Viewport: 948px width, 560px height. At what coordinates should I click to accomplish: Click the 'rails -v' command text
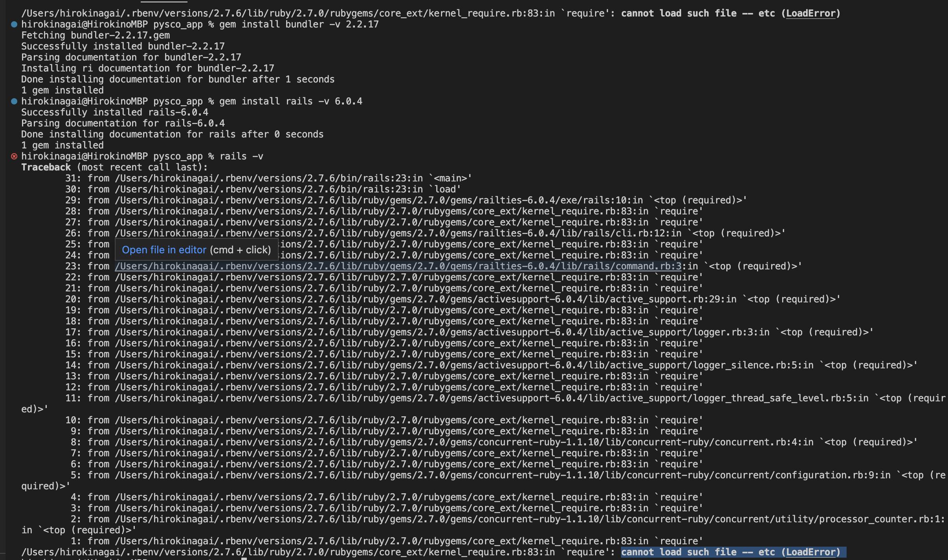[x=241, y=156]
